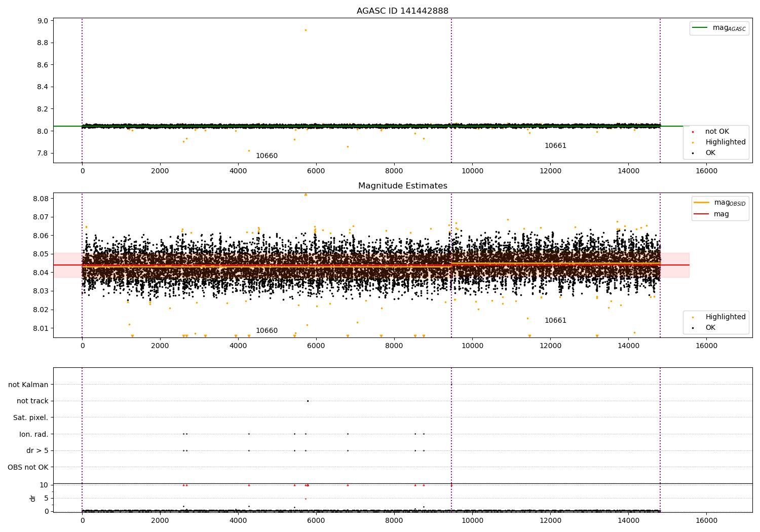Click the '9.0' y-axis tick of top plot
Image resolution: width=760 pixels, height=532 pixels.
(43, 21)
